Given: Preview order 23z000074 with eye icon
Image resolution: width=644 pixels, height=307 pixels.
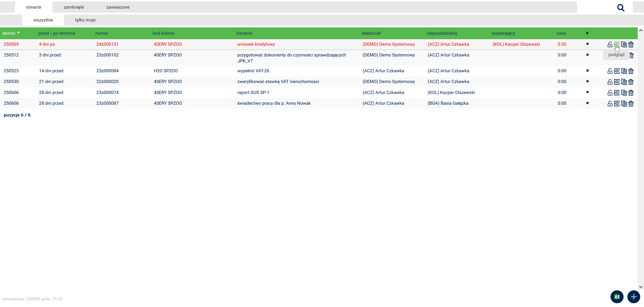Looking at the screenshot, I should [617, 93].
